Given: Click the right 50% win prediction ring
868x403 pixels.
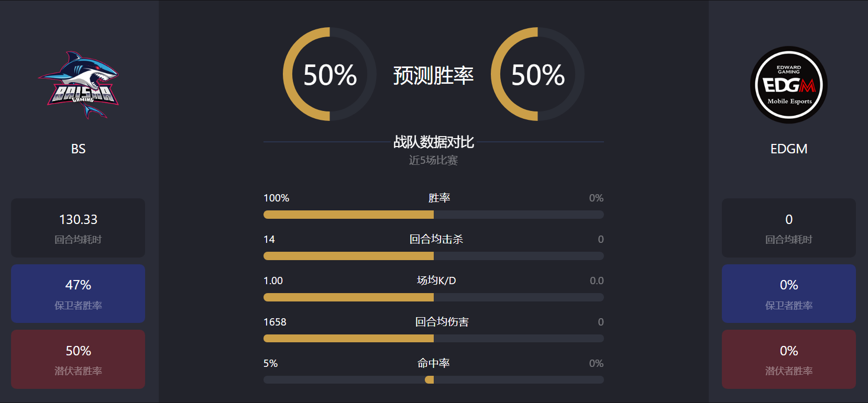Looking at the screenshot, I should pyautogui.click(x=537, y=74).
